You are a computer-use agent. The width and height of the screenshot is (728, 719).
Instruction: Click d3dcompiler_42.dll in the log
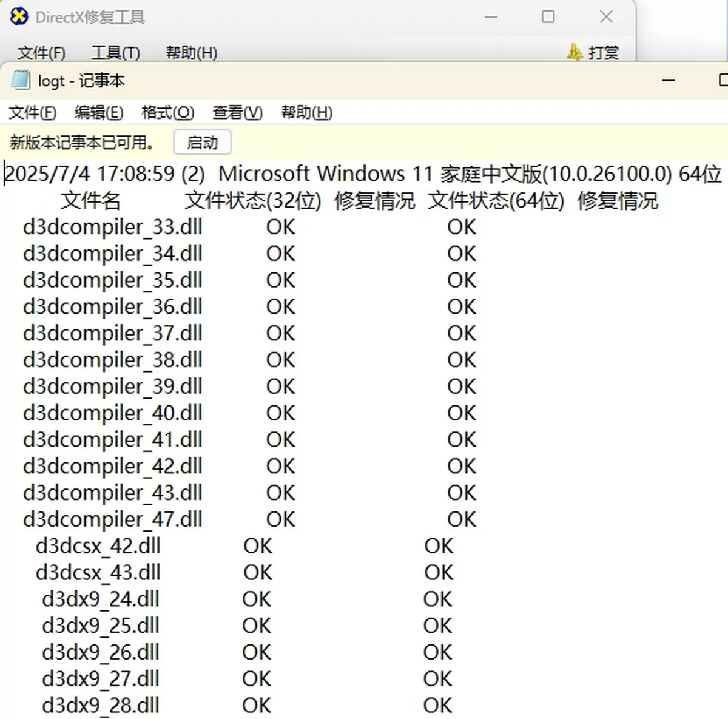click(113, 467)
